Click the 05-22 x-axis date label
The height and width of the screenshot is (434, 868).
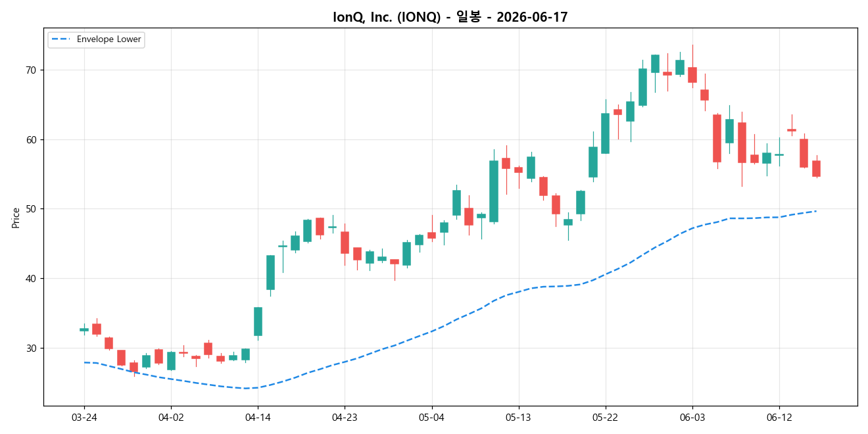tap(605, 418)
